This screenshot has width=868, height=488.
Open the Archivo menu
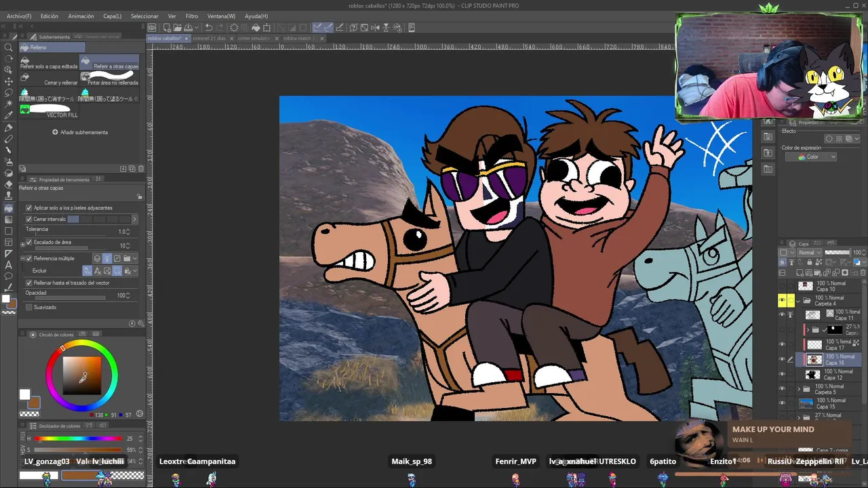coord(19,16)
